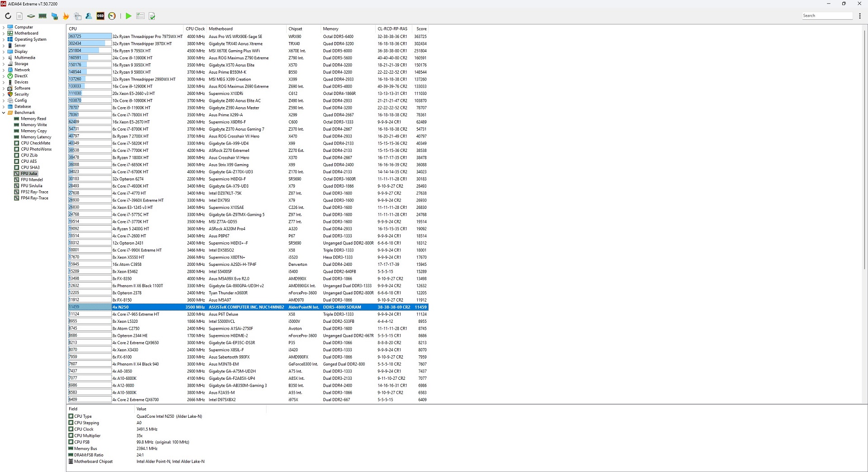868x472 pixels.
Task: Select the 4x Core 2 Extreme QX6700 row
Action: click(x=247, y=400)
